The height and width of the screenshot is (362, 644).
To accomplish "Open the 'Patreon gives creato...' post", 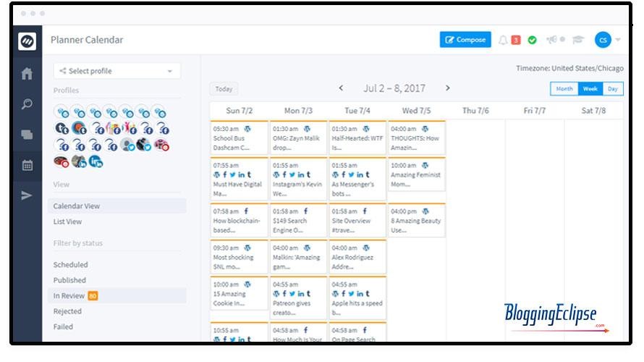I will pyautogui.click(x=299, y=298).
